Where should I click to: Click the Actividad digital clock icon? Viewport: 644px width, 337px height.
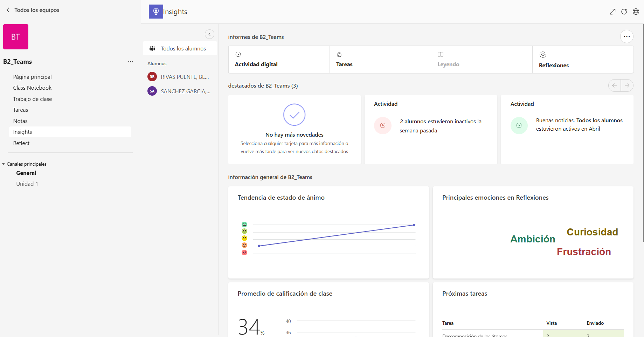point(238,54)
